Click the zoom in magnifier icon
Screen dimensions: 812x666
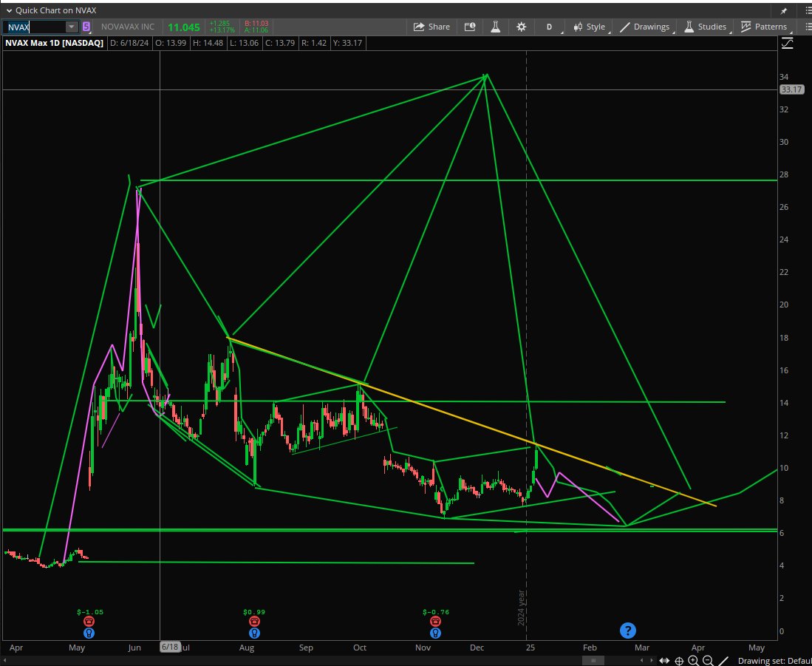pyautogui.click(x=693, y=661)
